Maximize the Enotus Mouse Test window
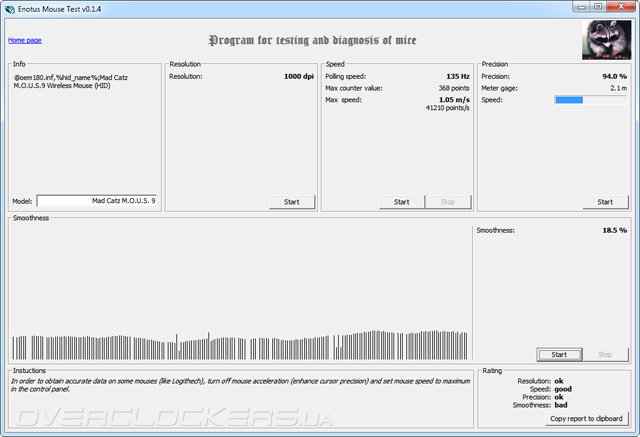Image resolution: width=640 pixels, height=437 pixels. click(x=598, y=7)
